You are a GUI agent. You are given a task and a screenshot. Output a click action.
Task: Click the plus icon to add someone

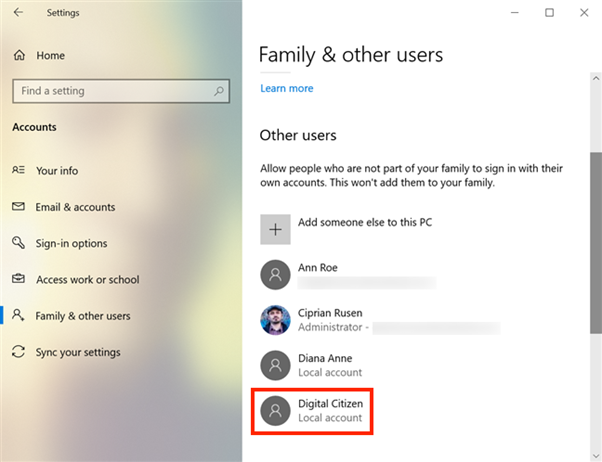pos(275,229)
